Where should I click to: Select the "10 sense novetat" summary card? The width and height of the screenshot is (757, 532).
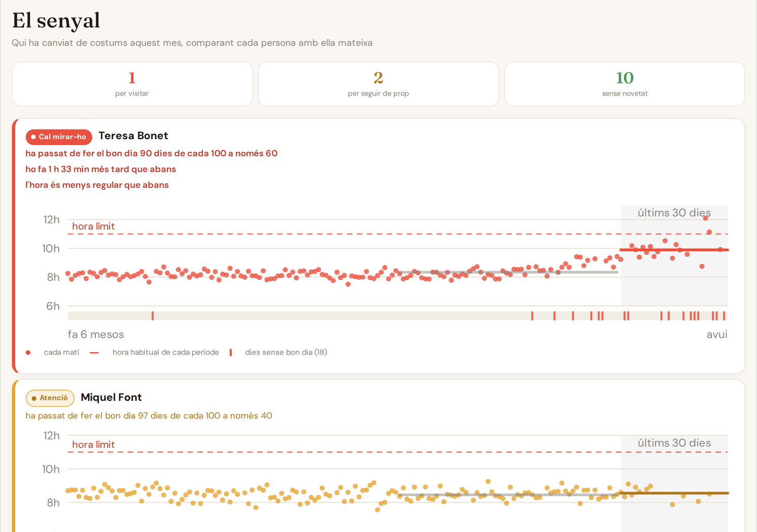[x=624, y=84]
